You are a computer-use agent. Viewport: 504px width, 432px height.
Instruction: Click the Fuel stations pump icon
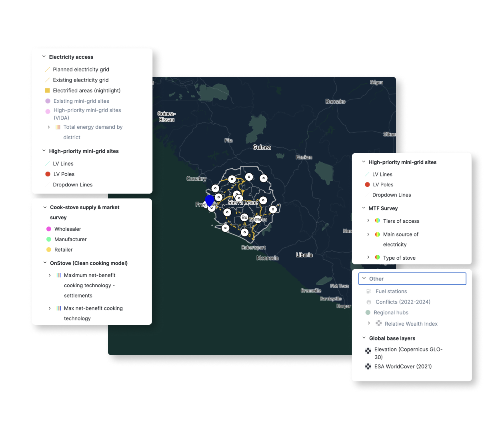point(369,292)
